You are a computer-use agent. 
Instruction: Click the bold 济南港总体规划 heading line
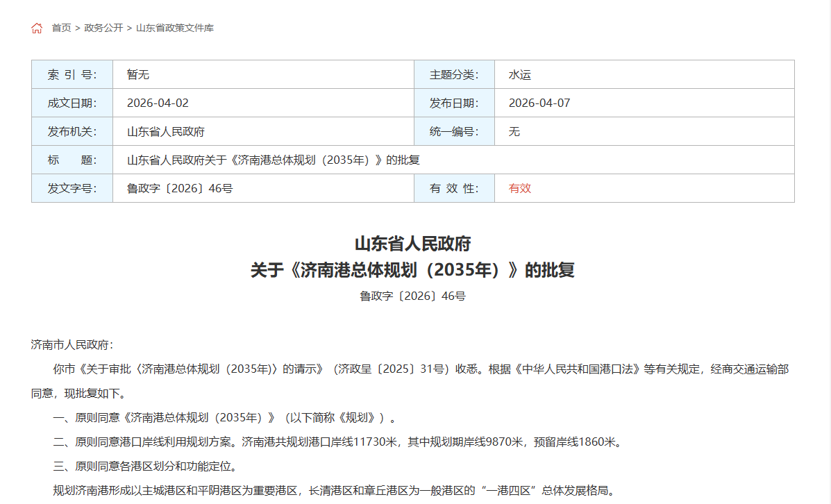(x=412, y=270)
